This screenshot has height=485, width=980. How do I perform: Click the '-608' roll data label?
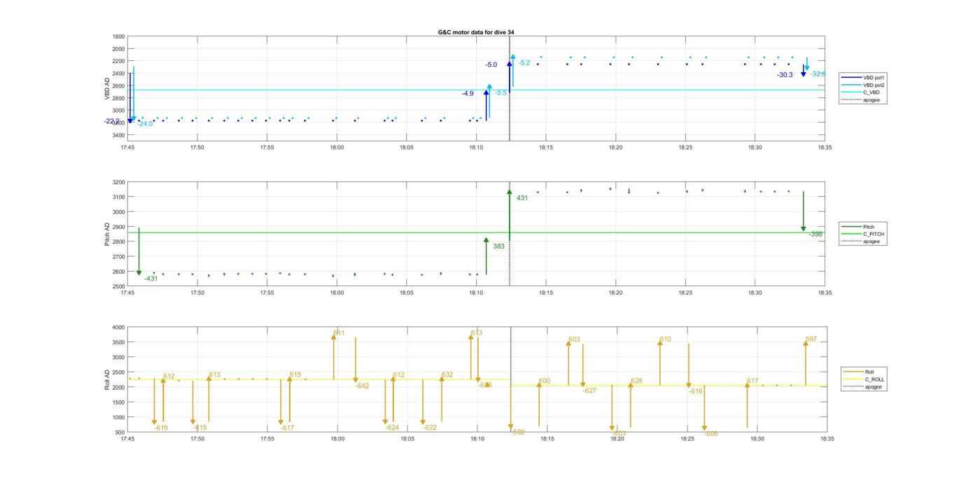tap(711, 434)
